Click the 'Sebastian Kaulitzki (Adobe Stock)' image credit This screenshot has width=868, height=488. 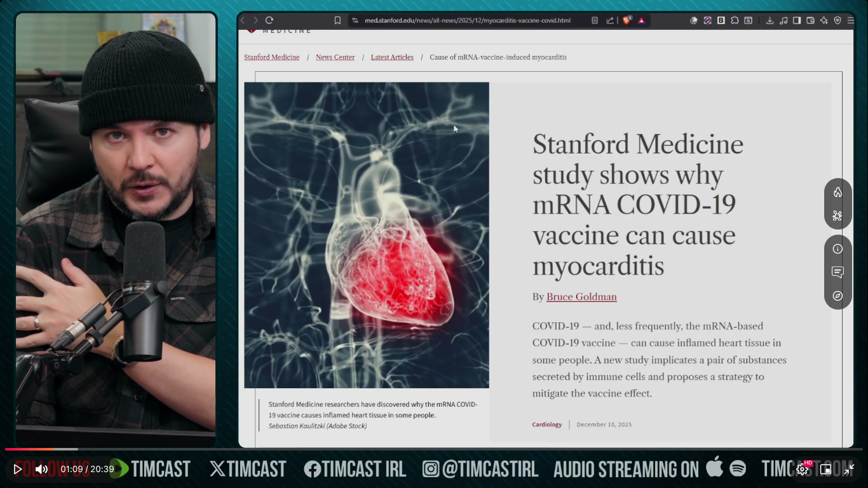[x=318, y=426]
